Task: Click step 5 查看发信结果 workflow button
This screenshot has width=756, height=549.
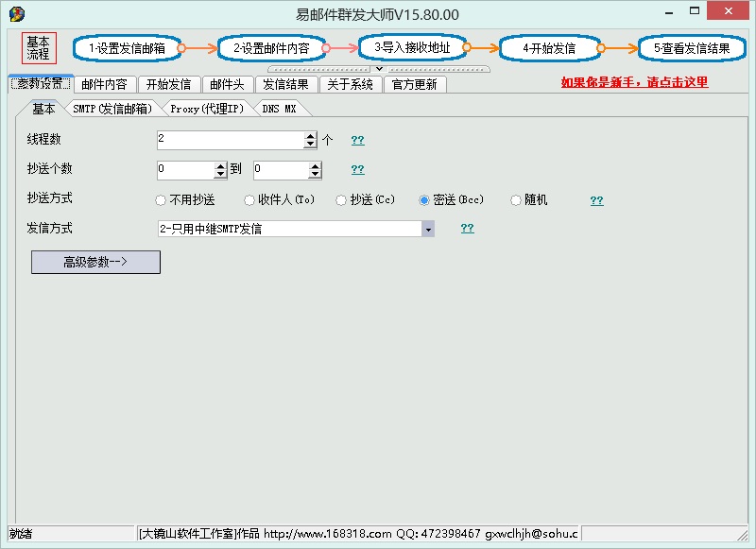Action: coord(691,47)
